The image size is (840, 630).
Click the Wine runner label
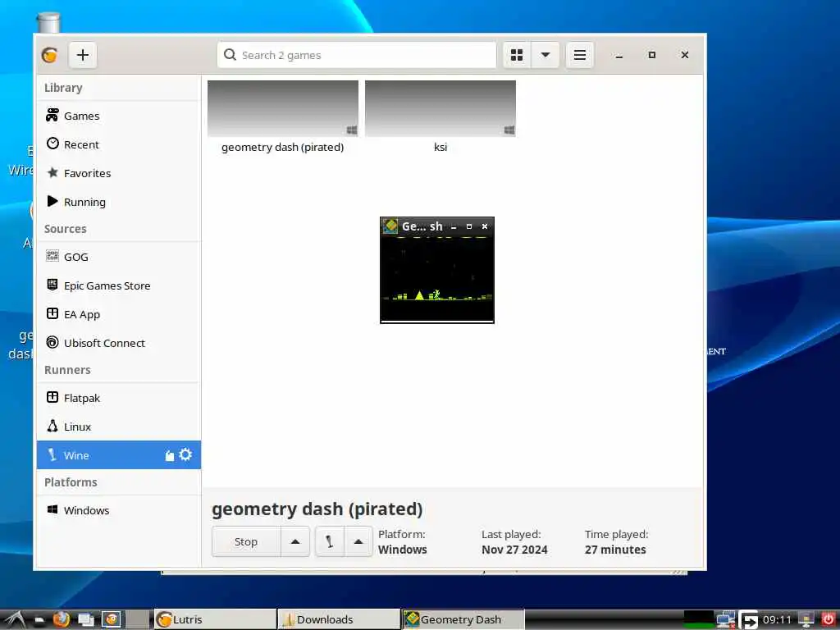76,455
